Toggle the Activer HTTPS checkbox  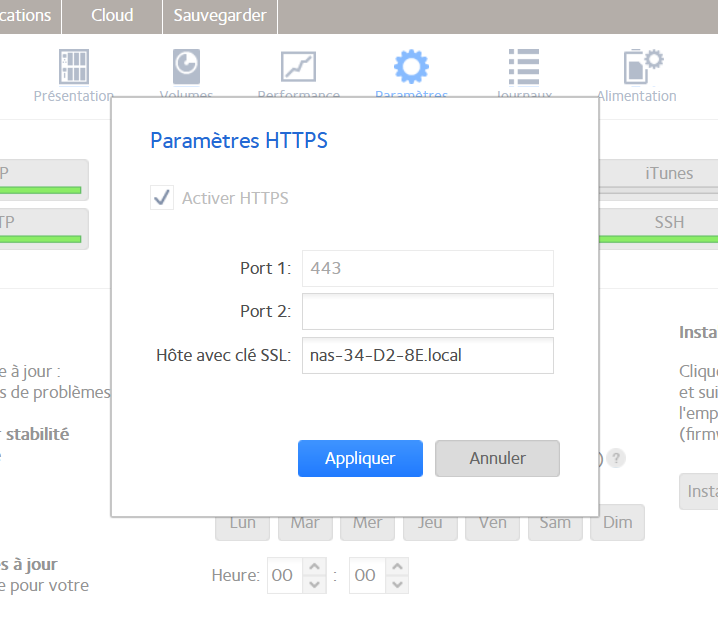pyautogui.click(x=162, y=198)
